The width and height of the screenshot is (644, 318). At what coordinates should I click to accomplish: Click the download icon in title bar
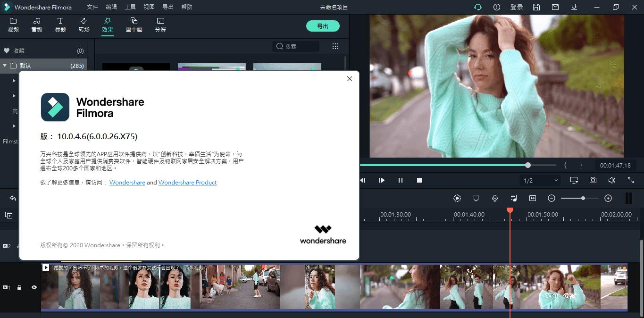click(x=574, y=7)
